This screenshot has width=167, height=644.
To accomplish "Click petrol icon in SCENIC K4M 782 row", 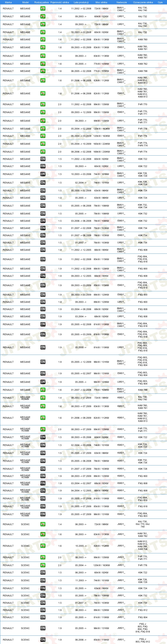I will coord(43,534).
